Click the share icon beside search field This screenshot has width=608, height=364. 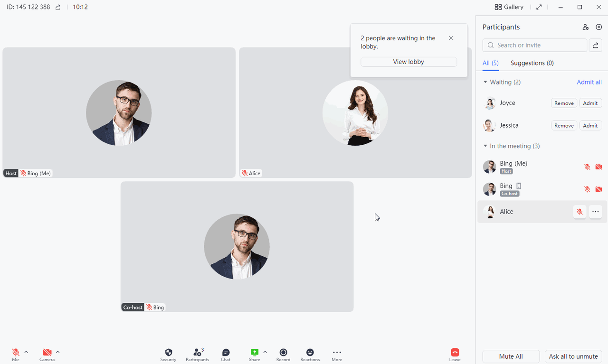[595, 45]
